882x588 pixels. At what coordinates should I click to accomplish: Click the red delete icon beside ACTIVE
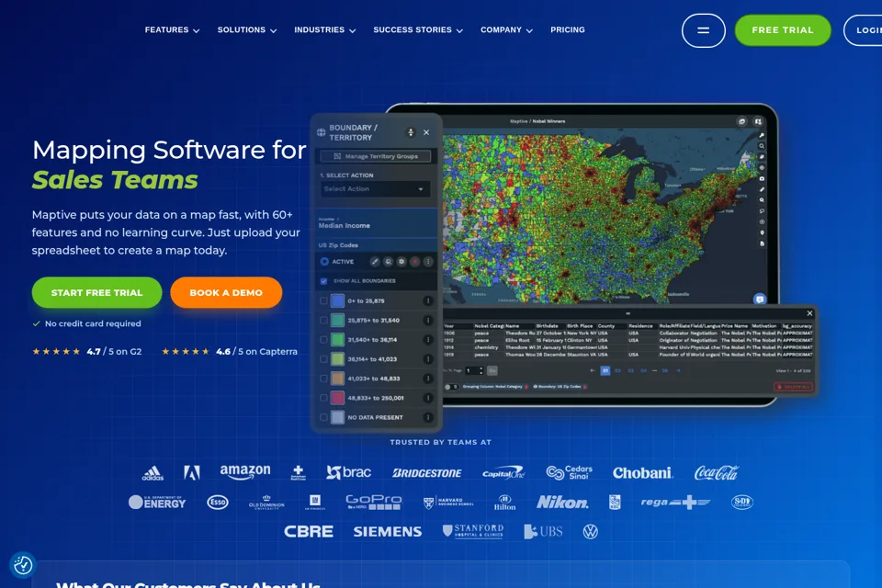pyautogui.click(x=415, y=262)
